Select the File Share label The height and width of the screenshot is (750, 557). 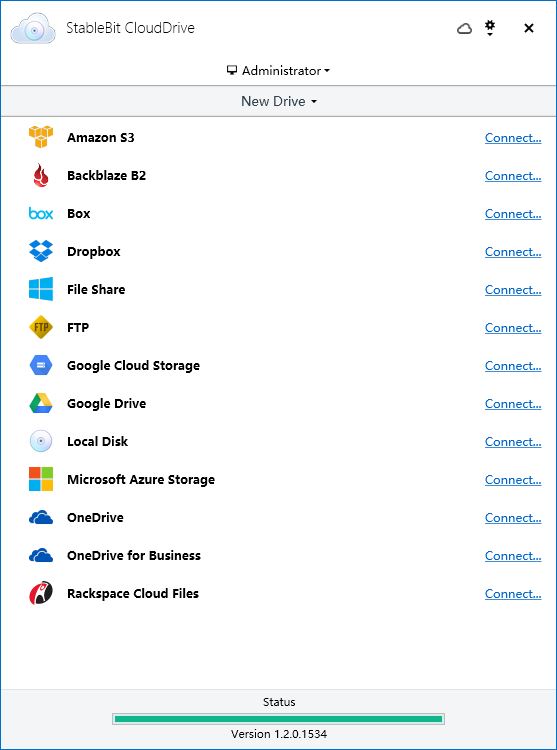pos(96,289)
